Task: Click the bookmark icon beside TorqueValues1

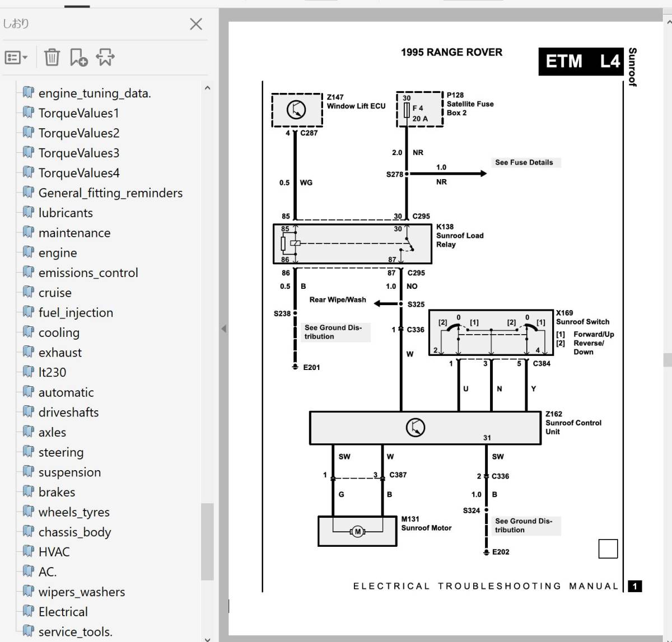Action: [28, 112]
